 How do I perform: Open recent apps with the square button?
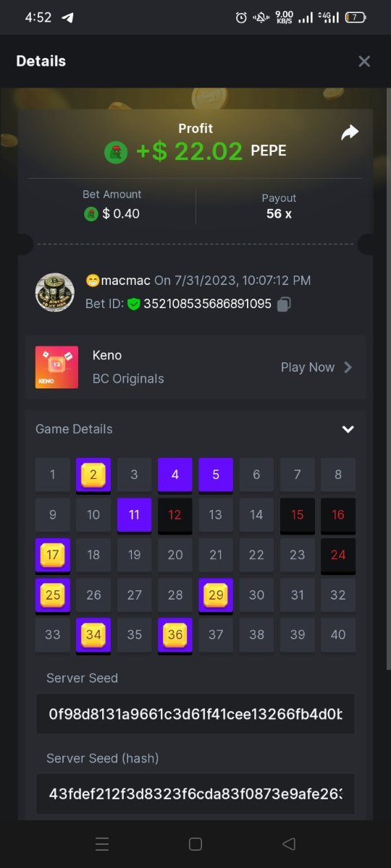tap(195, 843)
